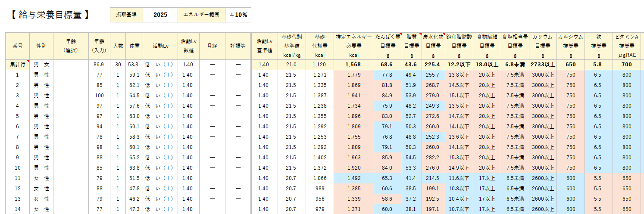The image size is (644, 214).
Task: Select the 番号 column header
Action: tap(18, 46)
